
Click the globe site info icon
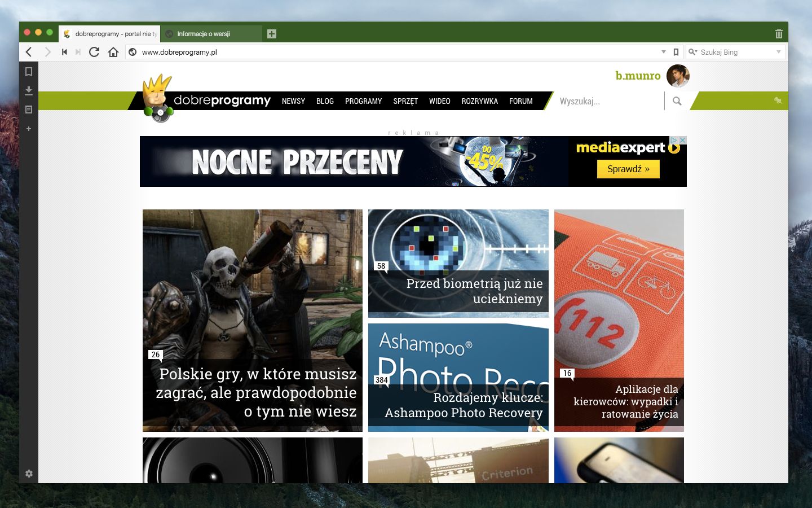(133, 52)
